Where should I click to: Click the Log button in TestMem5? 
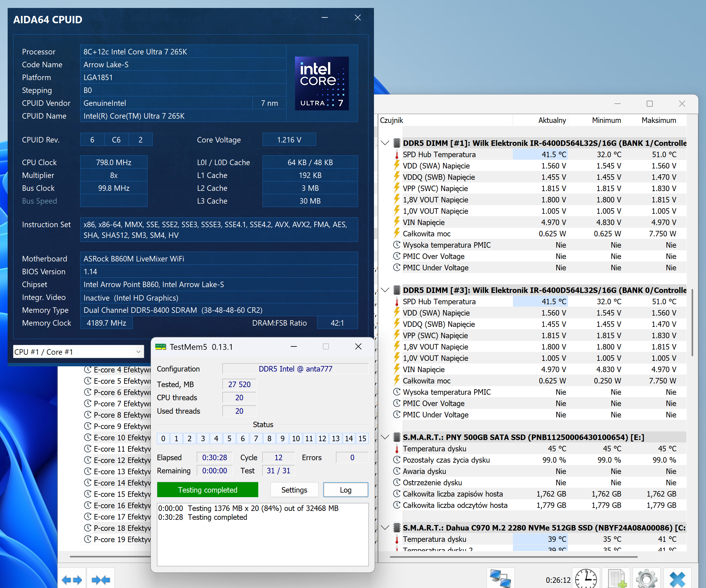(345, 490)
